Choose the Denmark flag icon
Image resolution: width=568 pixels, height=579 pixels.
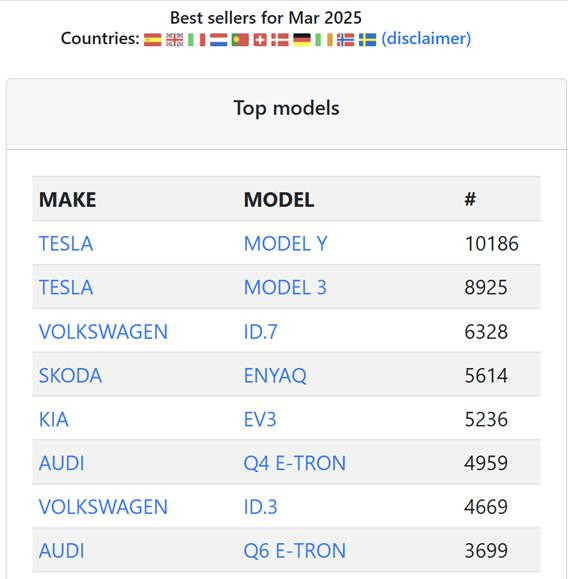coord(280,40)
